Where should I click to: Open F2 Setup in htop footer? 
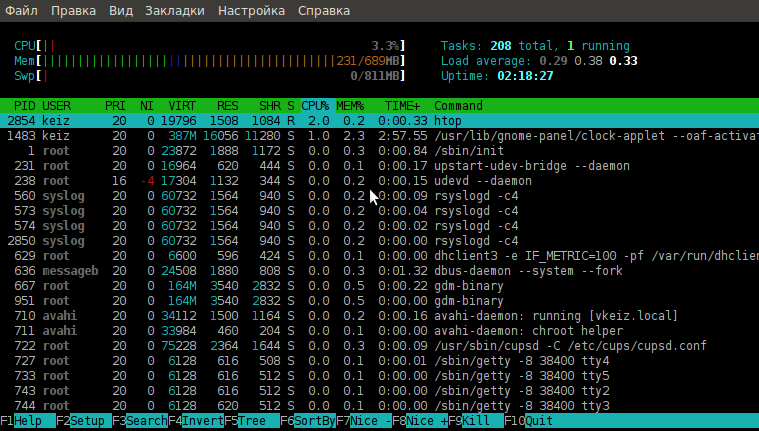click(84, 421)
